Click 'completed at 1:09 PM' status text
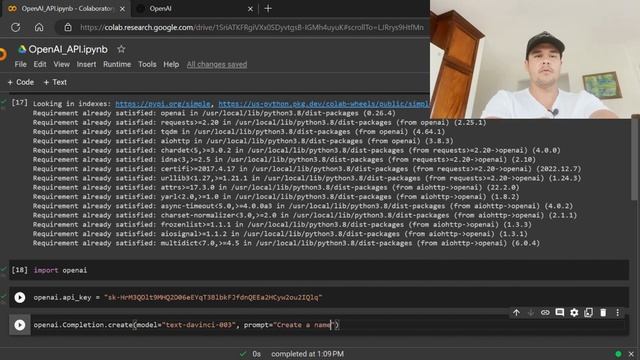Screen dimensions: 640x360 [x=307, y=354]
